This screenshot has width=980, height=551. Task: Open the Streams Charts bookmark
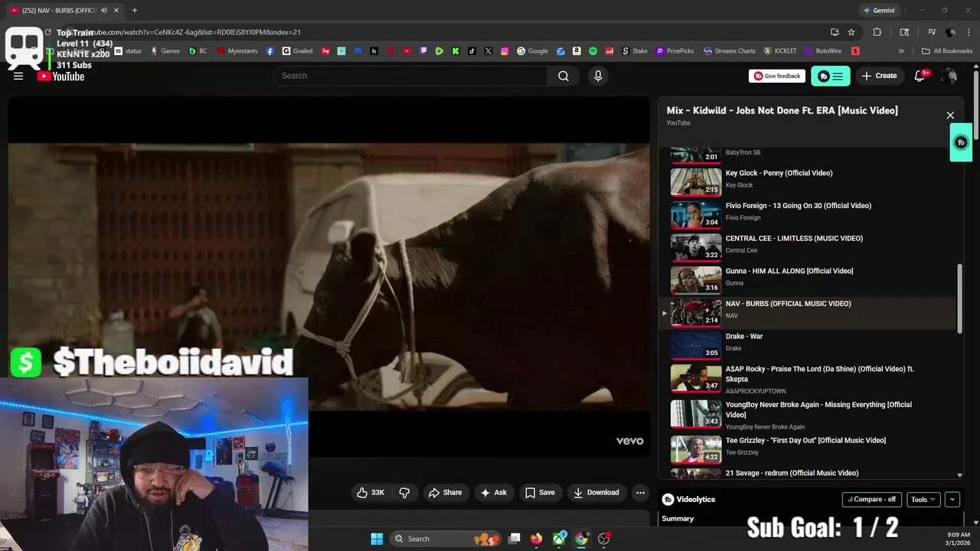point(730,51)
